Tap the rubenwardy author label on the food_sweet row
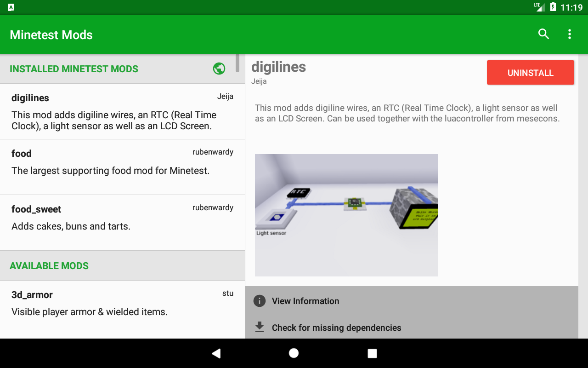The image size is (588, 368). click(213, 207)
